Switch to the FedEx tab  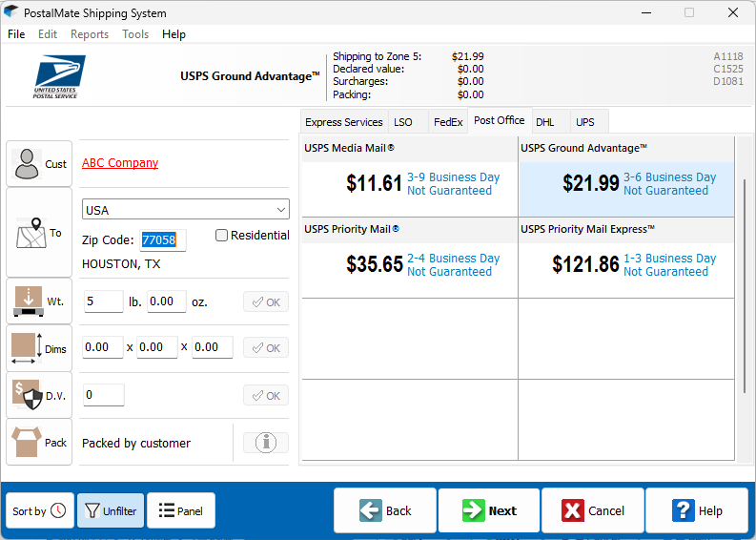point(448,122)
